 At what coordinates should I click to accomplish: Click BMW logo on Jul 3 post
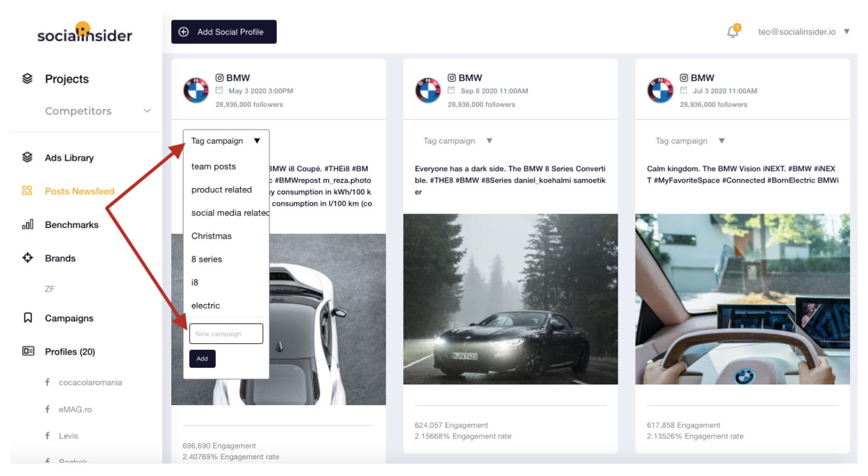tap(660, 90)
